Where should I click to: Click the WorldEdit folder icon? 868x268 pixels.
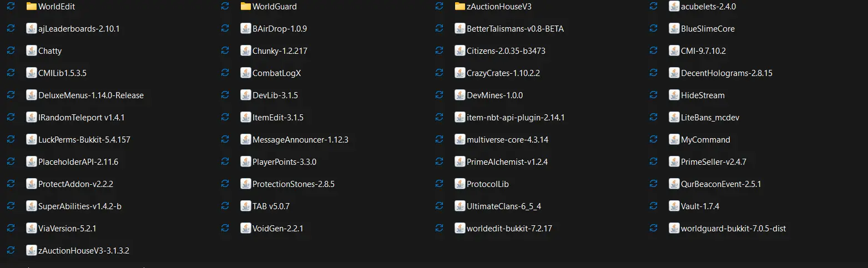tap(31, 6)
